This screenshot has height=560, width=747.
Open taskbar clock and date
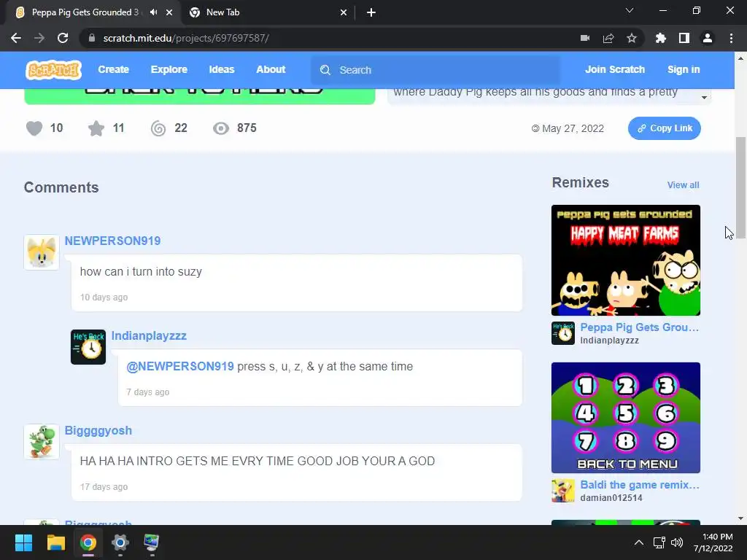(x=713, y=542)
